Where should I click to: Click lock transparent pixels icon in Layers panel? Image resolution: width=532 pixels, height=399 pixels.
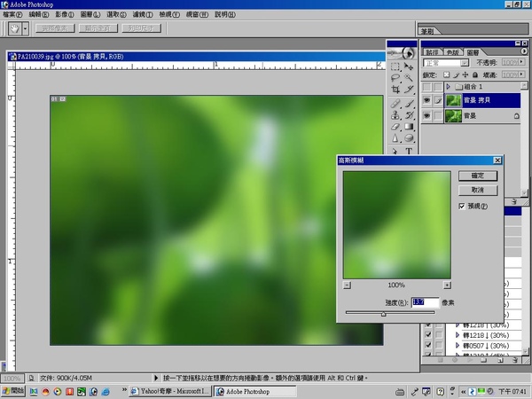[446, 74]
